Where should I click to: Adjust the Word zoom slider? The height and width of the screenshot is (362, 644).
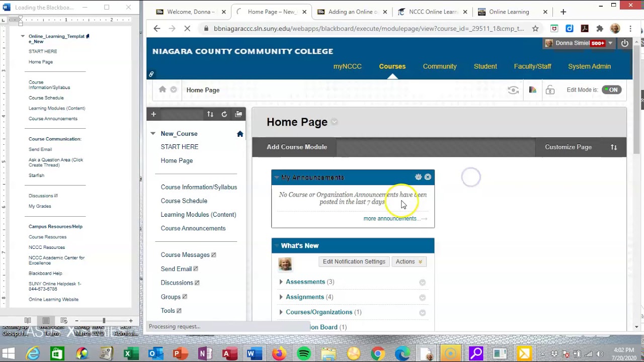click(104, 321)
